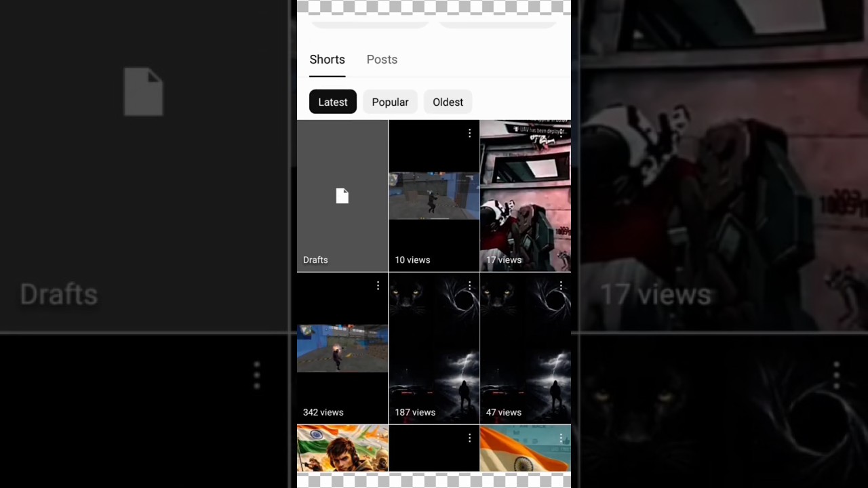The image size is (868, 488).
Task: Open three-dot menu on the saffron flag short
Action: (x=561, y=439)
